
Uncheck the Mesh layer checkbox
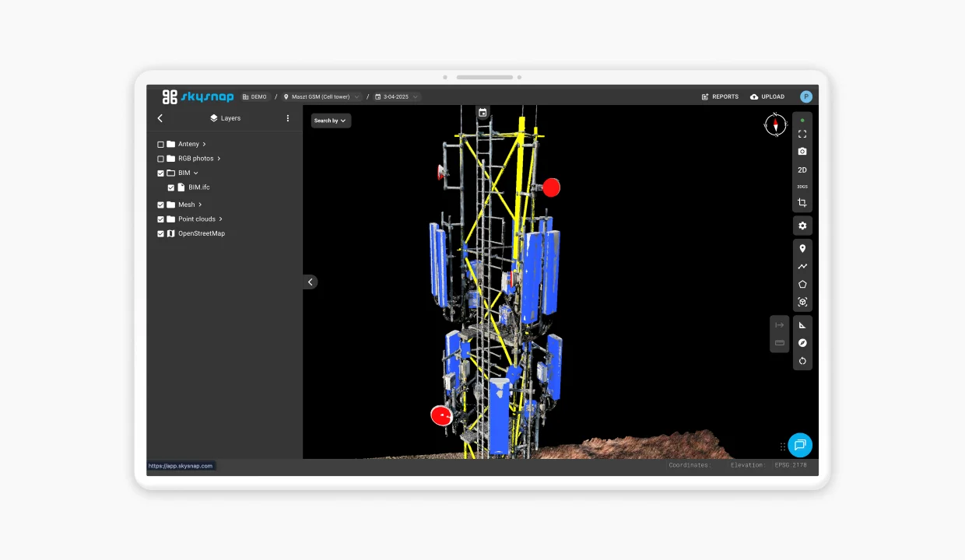(x=161, y=205)
